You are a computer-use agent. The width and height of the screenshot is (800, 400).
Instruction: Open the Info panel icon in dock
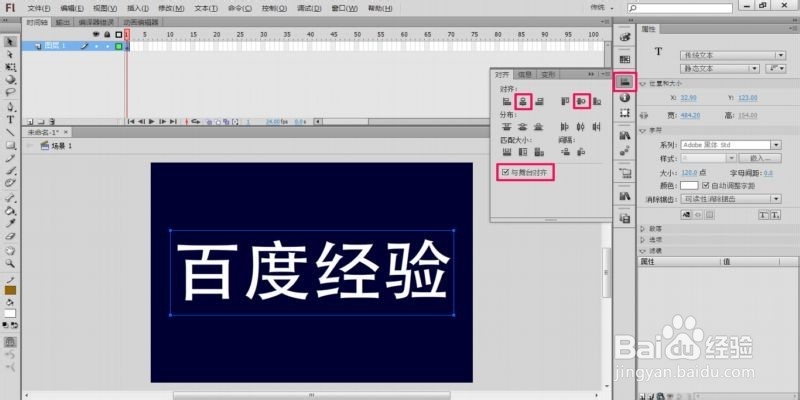tap(625, 97)
